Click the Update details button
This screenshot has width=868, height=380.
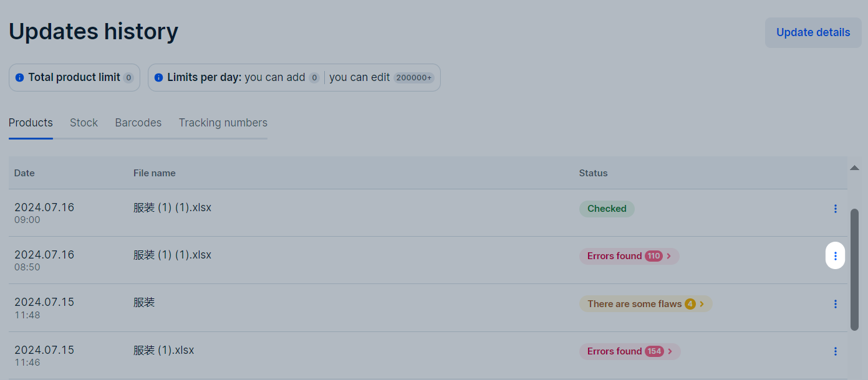(x=813, y=32)
